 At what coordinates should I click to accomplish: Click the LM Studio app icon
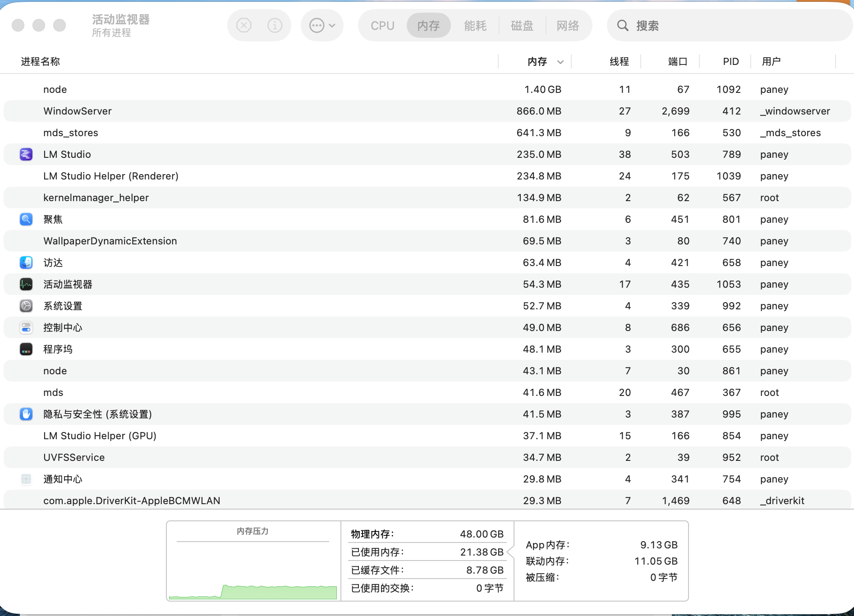tap(26, 154)
